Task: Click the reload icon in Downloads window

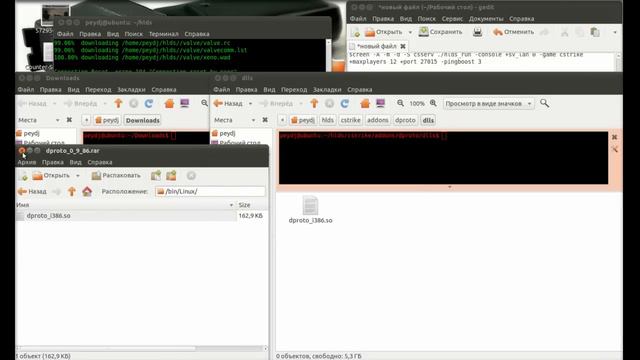Action: tap(149, 104)
